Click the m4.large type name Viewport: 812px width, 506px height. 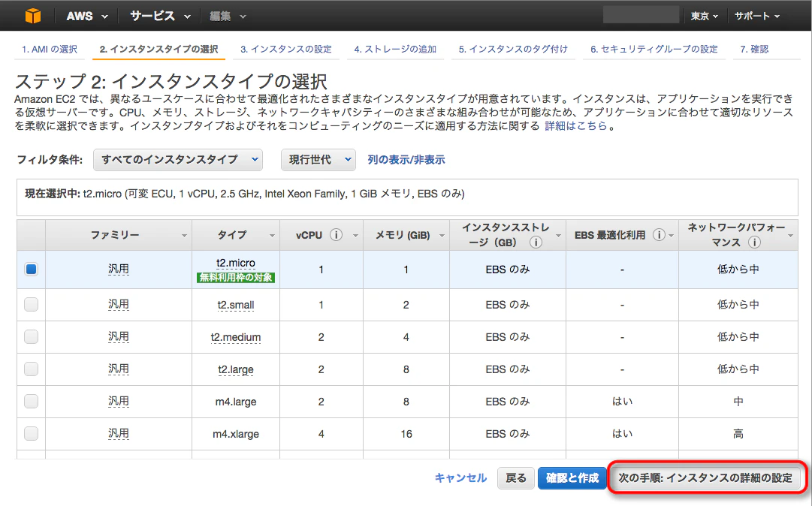[x=236, y=402]
